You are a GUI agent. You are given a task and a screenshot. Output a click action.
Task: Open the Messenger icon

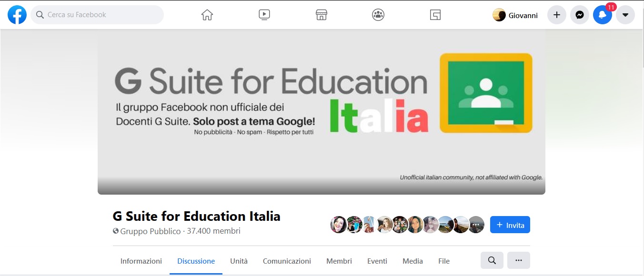click(x=579, y=14)
